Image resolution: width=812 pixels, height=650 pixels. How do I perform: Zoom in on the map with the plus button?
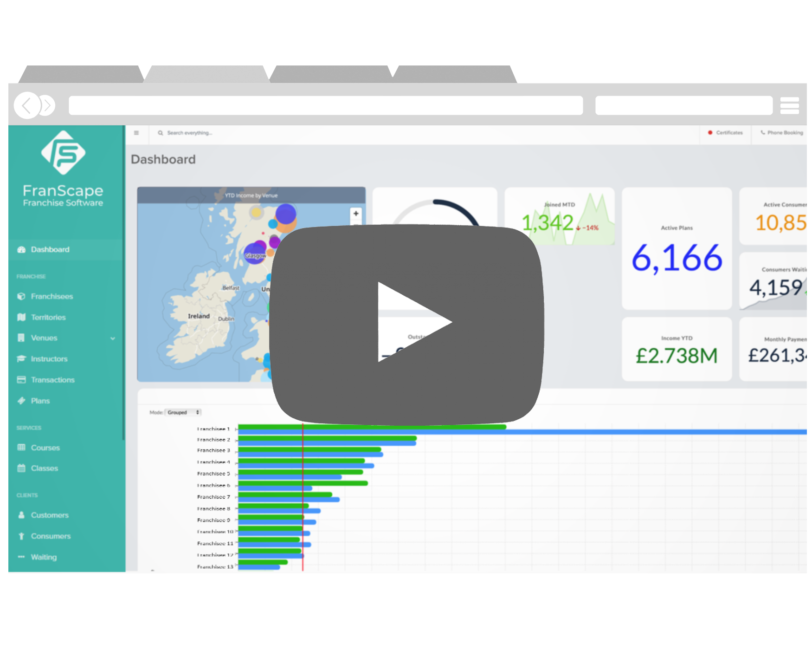click(356, 214)
